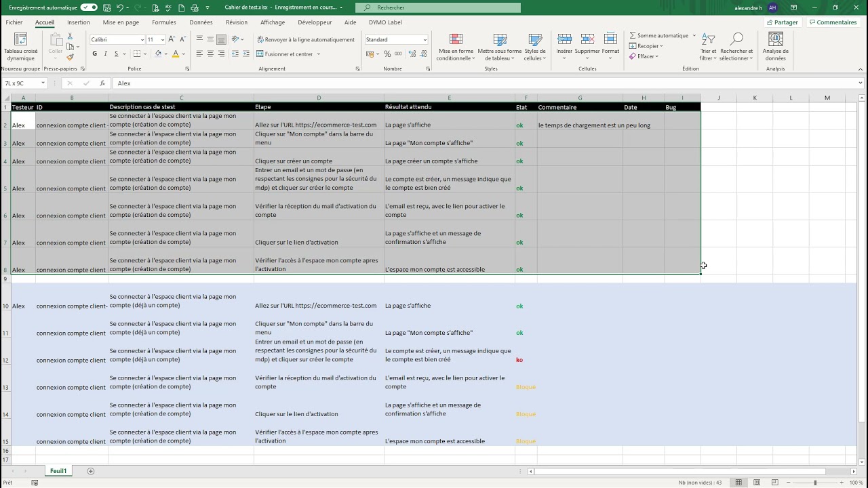The height and width of the screenshot is (488, 868).
Task: Switch to the Formules tab
Action: 164,22
